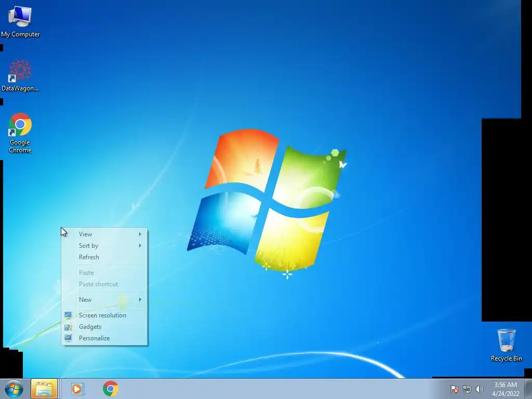532x399 pixels.
Task: Launch Windows Media Player from taskbar
Action: [77, 389]
